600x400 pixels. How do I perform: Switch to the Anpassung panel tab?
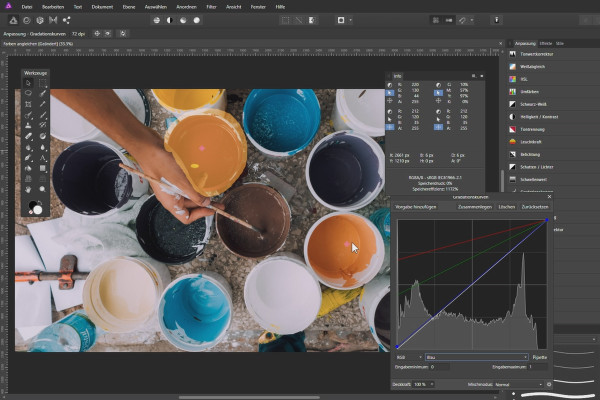click(525, 43)
